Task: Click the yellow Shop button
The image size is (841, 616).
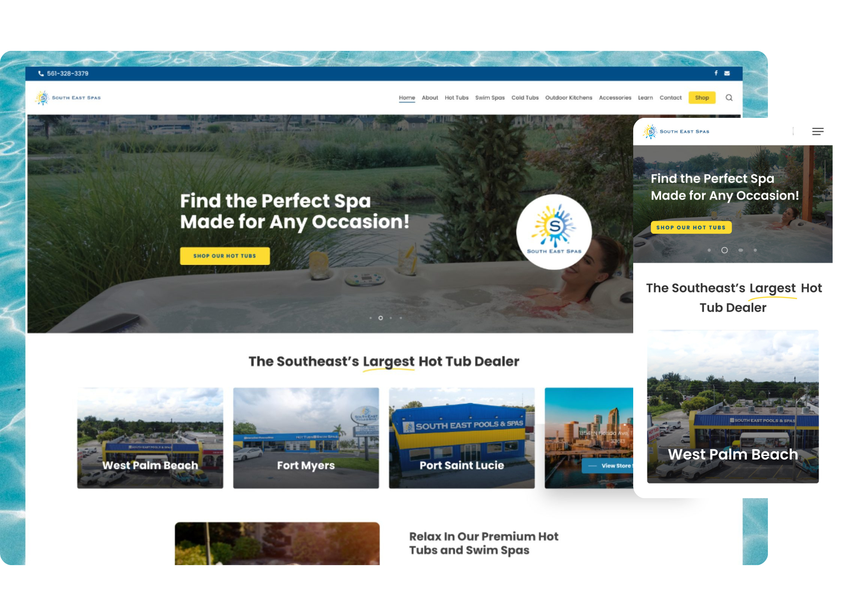Action: tap(702, 98)
